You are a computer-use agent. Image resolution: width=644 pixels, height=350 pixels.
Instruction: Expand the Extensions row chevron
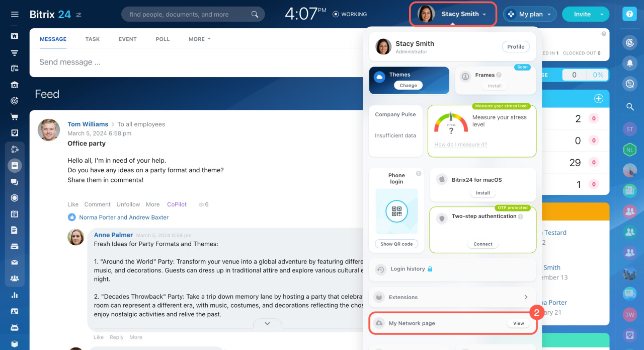(526, 297)
